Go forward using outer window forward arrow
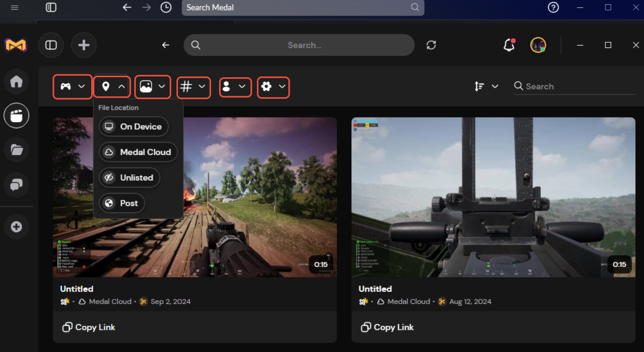Screen dimensions: 644x352 [147, 8]
